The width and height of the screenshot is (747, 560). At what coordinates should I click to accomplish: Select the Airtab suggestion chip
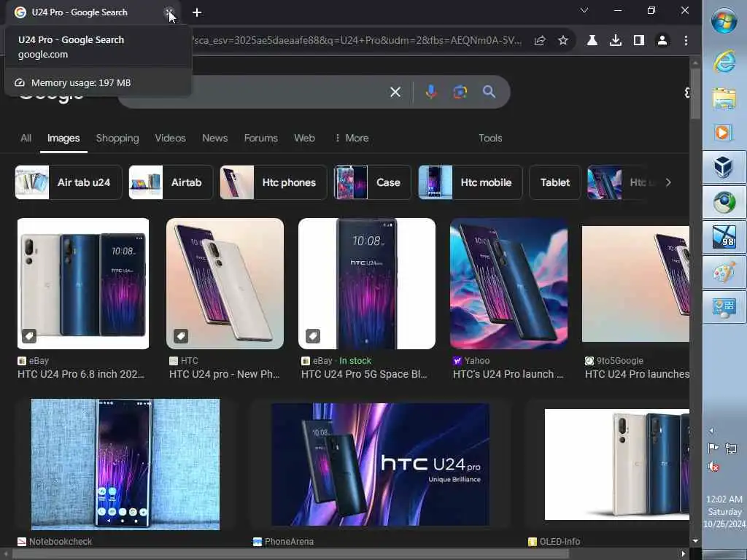coord(171,182)
